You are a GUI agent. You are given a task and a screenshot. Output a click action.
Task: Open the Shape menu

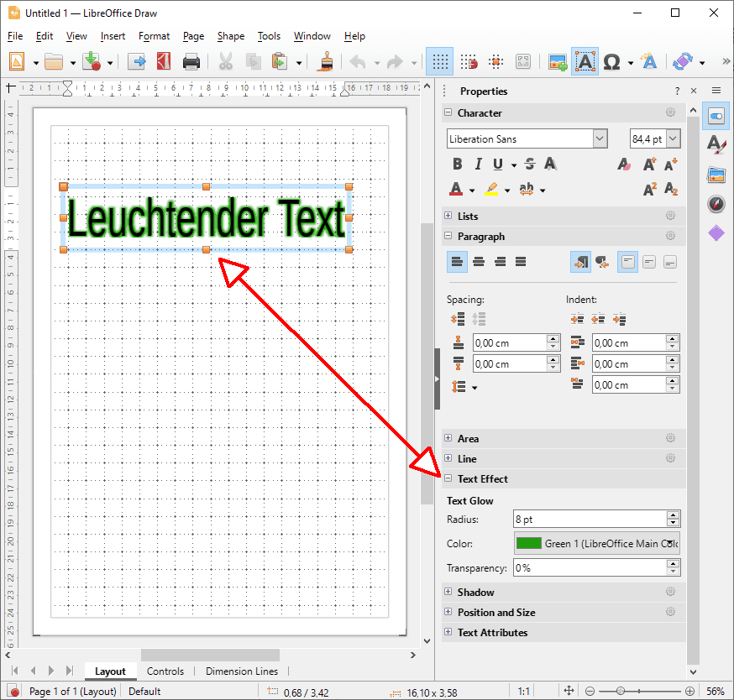click(230, 36)
